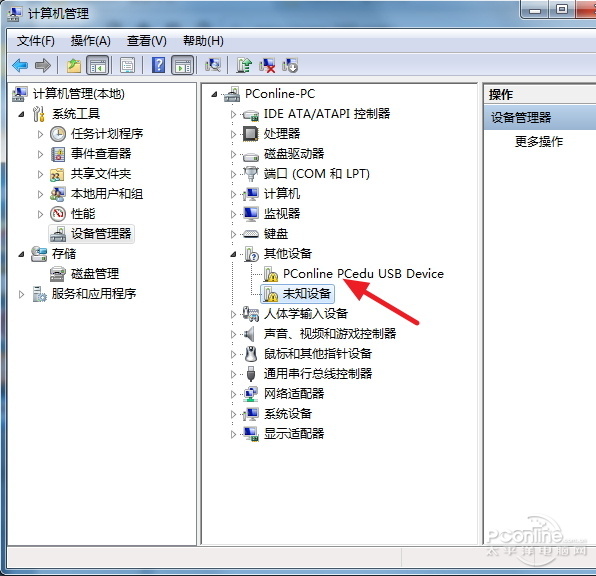
Task: Expand the 显示适配器 category arrow
Action: pyautogui.click(x=233, y=434)
